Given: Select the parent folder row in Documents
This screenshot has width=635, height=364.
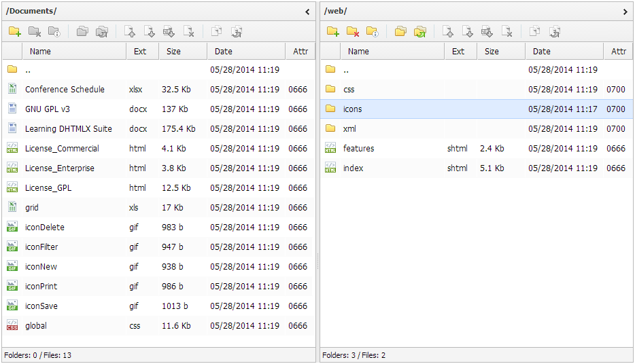Looking at the screenshot, I should (x=159, y=69).
